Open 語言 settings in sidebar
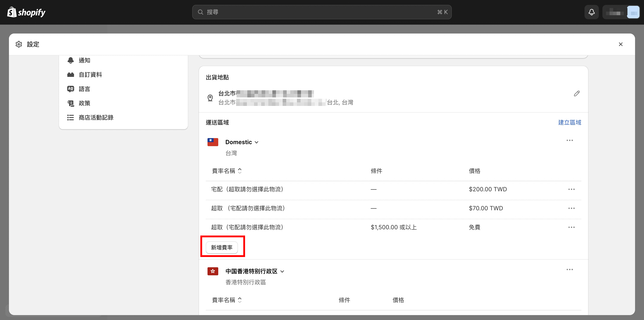The height and width of the screenshot is (320, 644). pyautogui.click(x=84, y=89)
